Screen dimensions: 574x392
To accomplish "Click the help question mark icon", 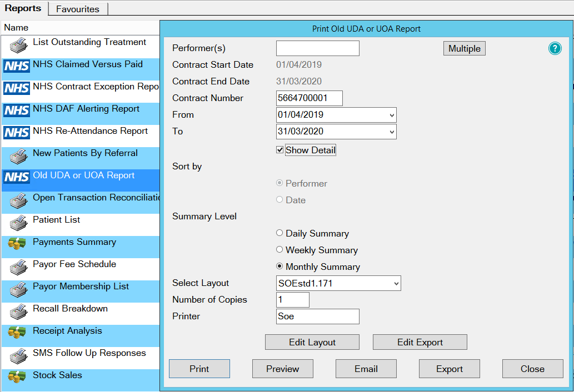I will click(x=555, y=49).
